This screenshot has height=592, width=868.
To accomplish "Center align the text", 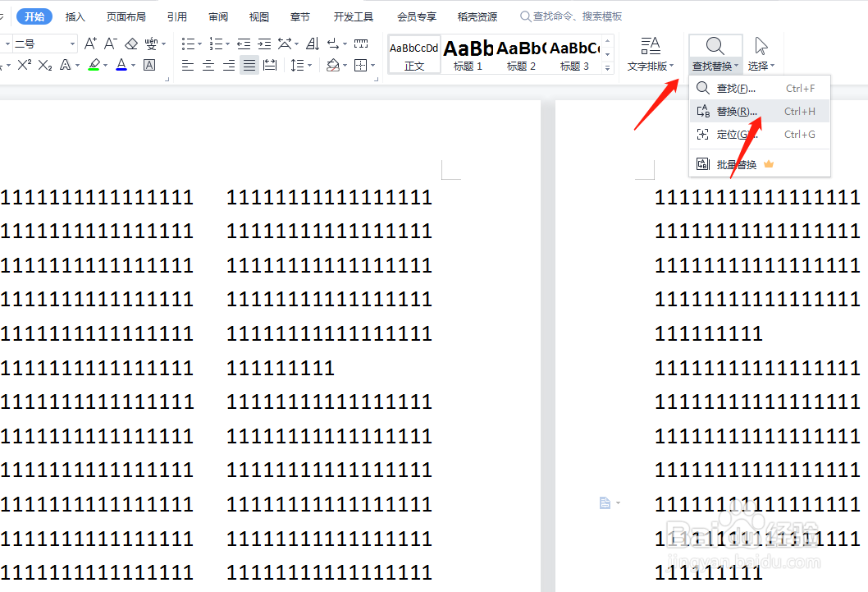I will (x=208, y=66).
